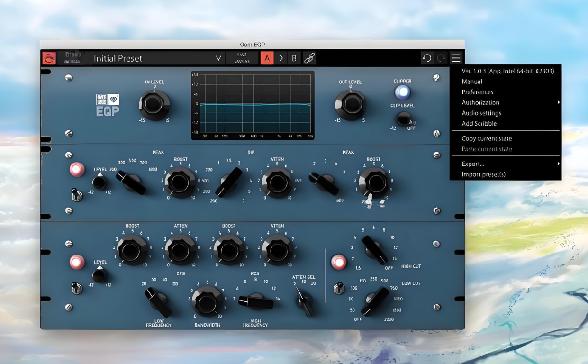Viewport: 588px width, 364px height.
Task: Click the SAVE button
Action: pyautogui.click(x=242, y=55)
